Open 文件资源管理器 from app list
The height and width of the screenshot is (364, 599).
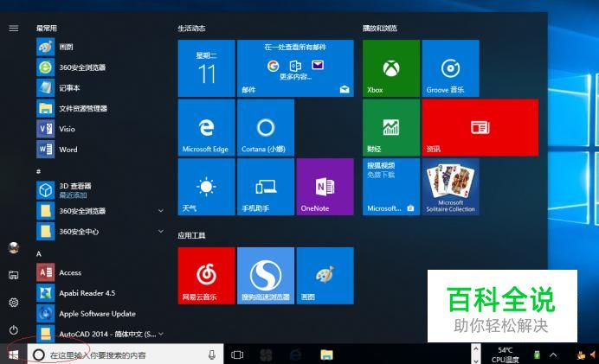tap(100, 109)
